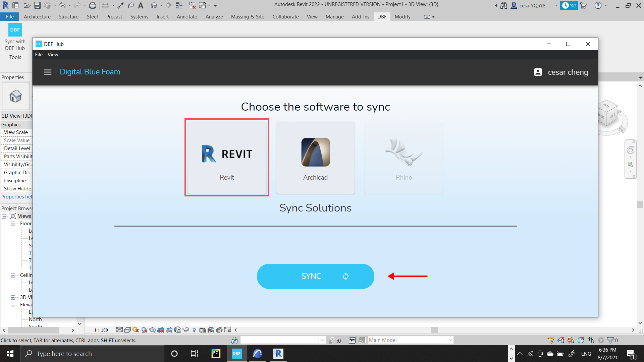Open the Properties help link
This screenshot has height=362, width=644.
coord(17,197)
